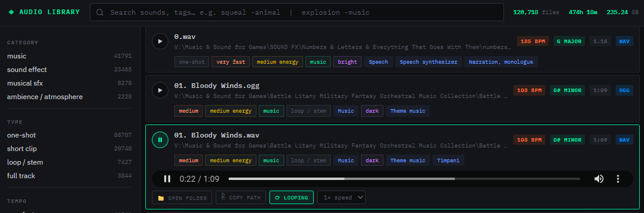Screen dimensions: 644x213
Task: Seek along the playback progress bar
Action: click(x=404, y=179)
